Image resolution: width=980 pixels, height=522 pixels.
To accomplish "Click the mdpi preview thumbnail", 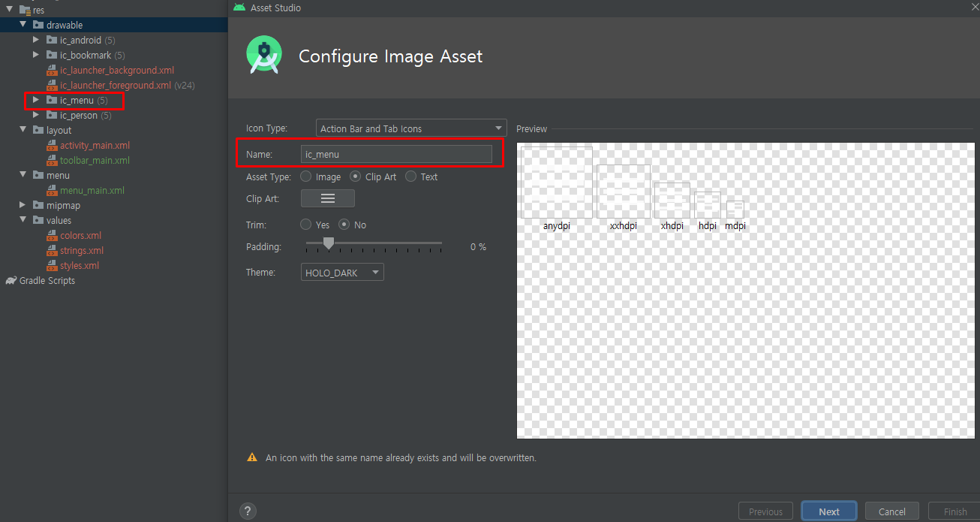I will [735, 210].
